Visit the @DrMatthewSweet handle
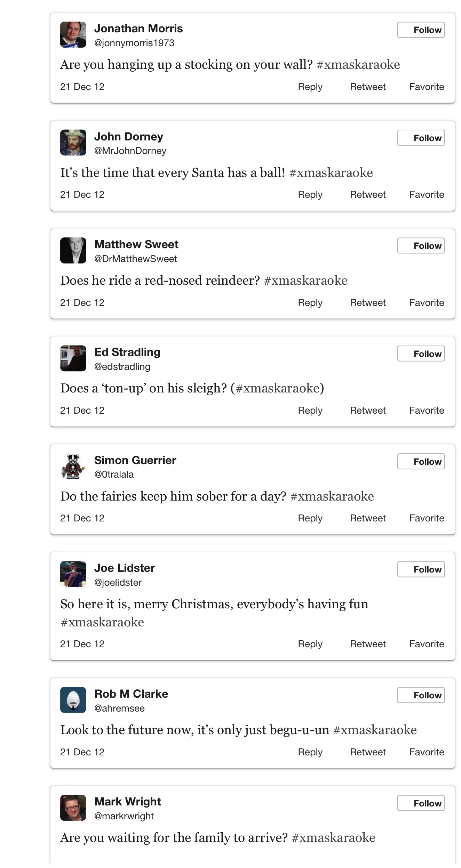461x868 pixels. (x=136, y=259)
